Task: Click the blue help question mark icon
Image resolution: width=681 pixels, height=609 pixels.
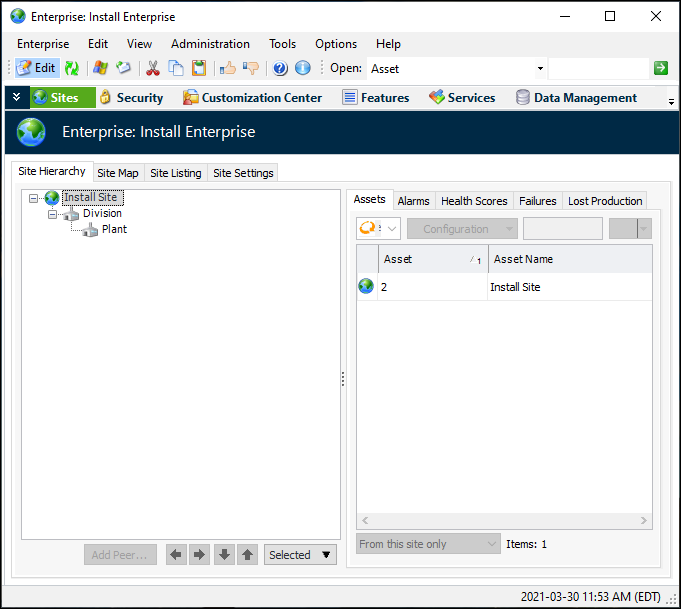Action: [280, 68]
